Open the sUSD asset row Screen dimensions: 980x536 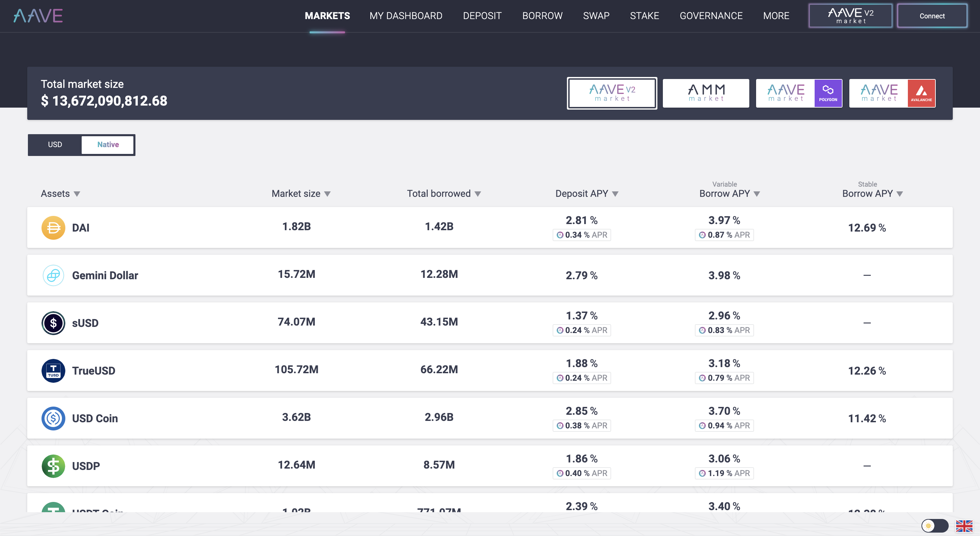tap(490, 323)
